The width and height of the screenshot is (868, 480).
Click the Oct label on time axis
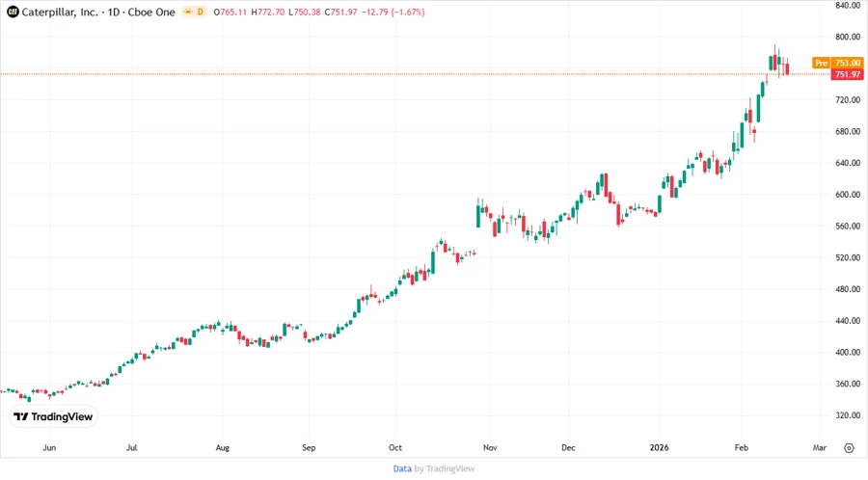click(x=395, y=447)
